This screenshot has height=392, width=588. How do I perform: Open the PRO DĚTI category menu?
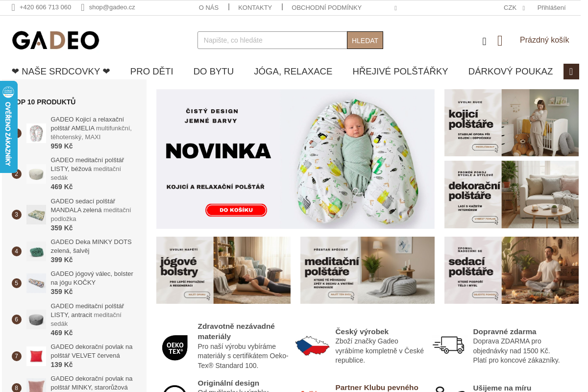coord(152,72)
